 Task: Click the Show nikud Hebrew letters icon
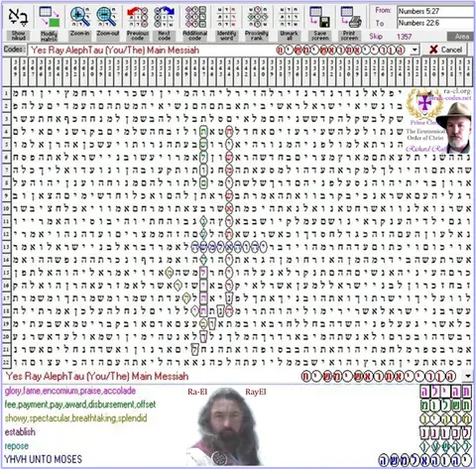click(x=18, y=17)
